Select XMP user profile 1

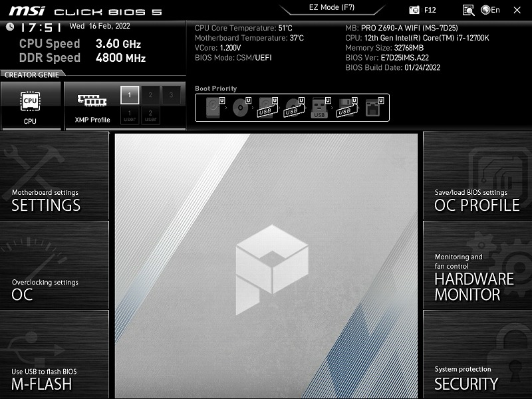tap(130, 115)
